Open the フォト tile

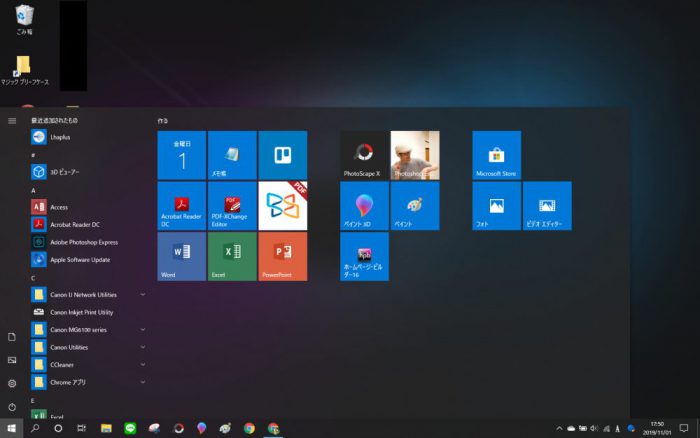[x=496, y=206]
